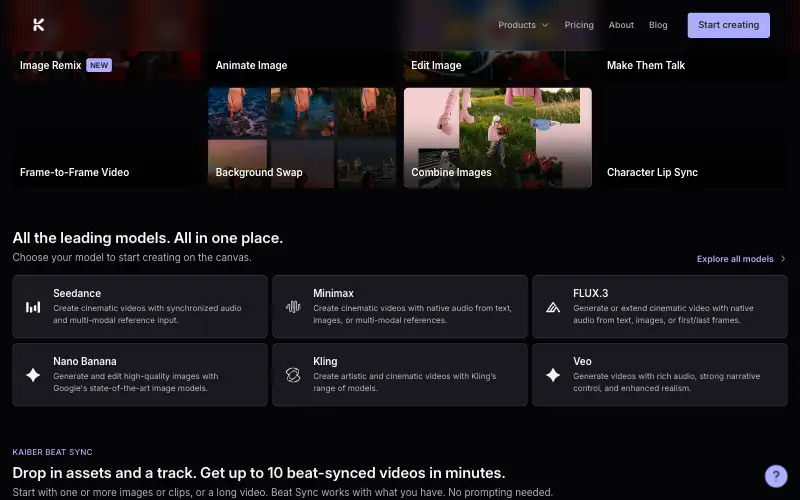Screen dimensions: 800x500
Task: Click the NEW badge on Image Remix
Action: pos(99,65)
